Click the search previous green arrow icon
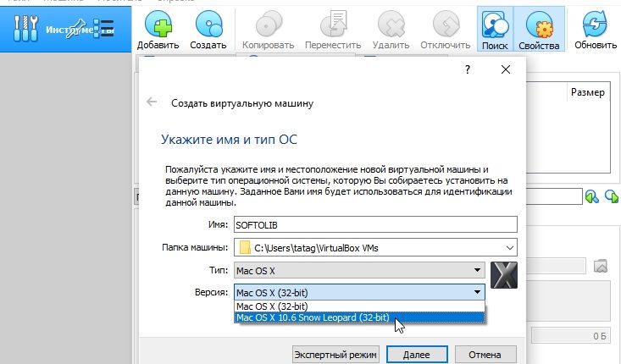This screenshot has height=364, width=621. tap(591, 196)
